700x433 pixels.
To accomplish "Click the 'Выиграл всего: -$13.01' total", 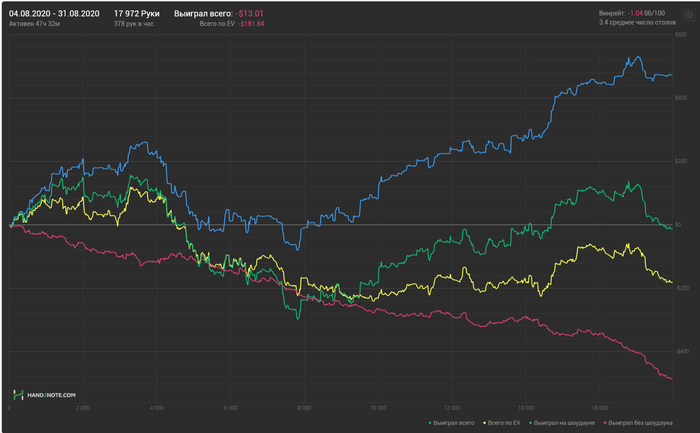I will coord(219,14).
